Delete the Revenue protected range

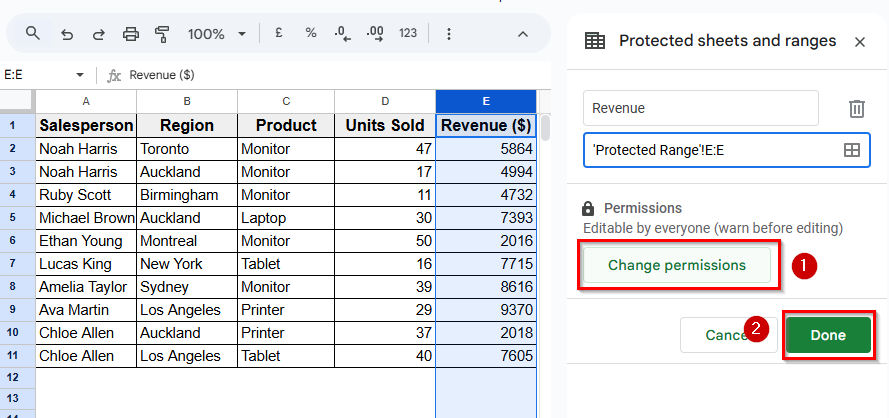pyautogui.click(x=856, y=109)
